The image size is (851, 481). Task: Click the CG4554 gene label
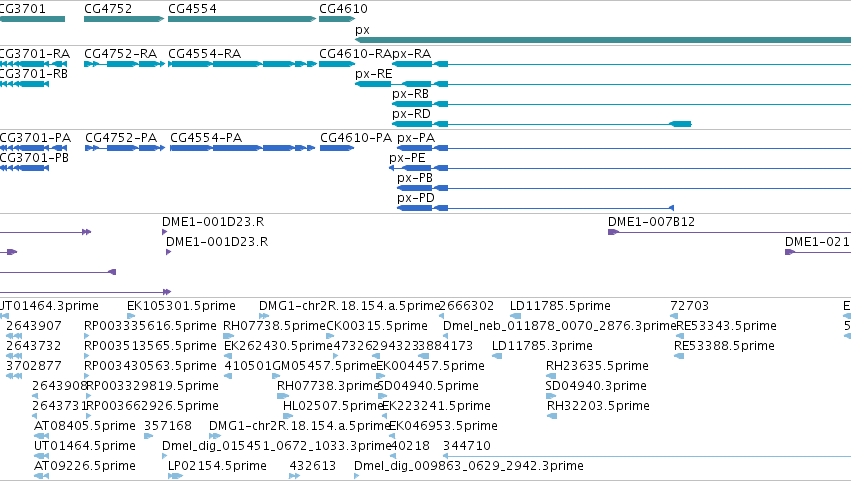click(x=192, y=9)
